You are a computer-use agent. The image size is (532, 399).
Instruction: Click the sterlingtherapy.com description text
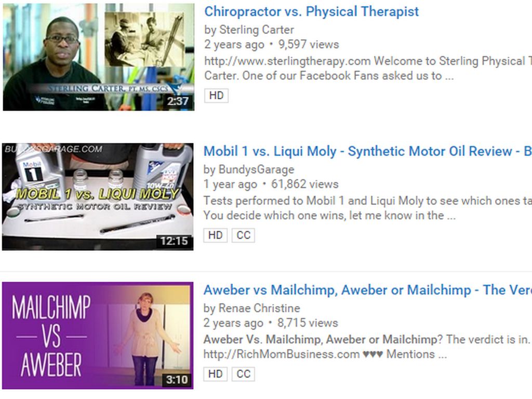click(287, 61)
